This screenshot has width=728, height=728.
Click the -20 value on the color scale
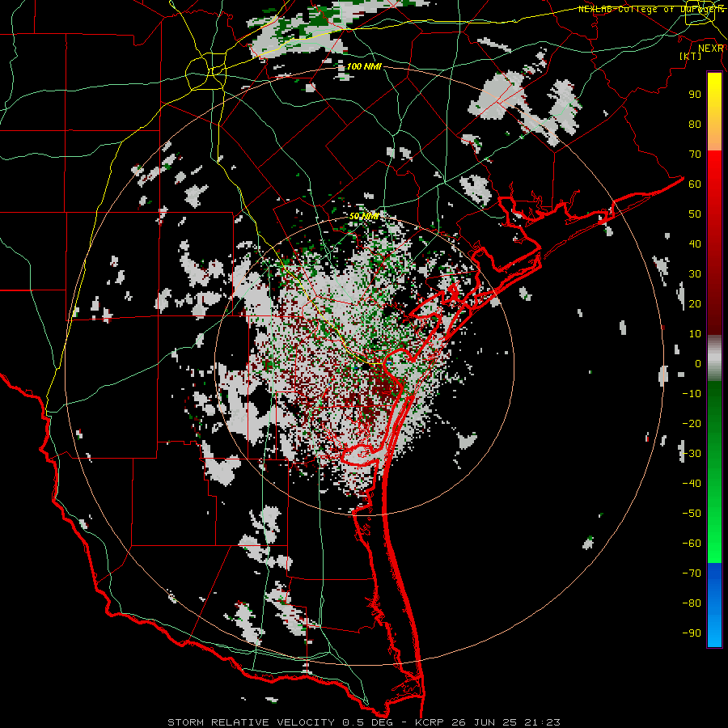click(692, 423)
